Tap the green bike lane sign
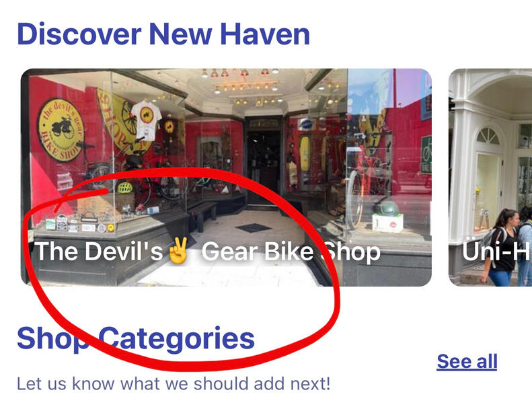Viewport: 532px width, 415px height. [426, 155]
